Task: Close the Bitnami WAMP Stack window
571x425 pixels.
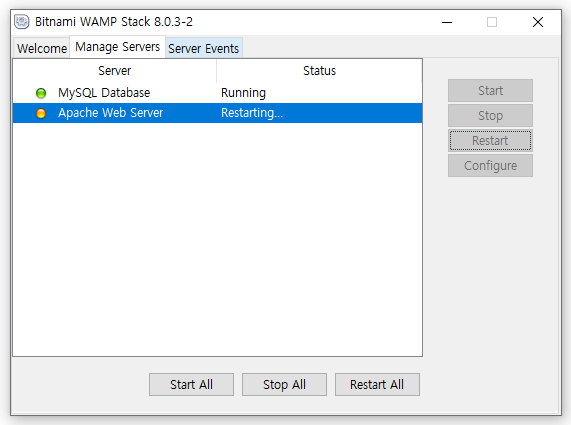Action: coord(538,22)
